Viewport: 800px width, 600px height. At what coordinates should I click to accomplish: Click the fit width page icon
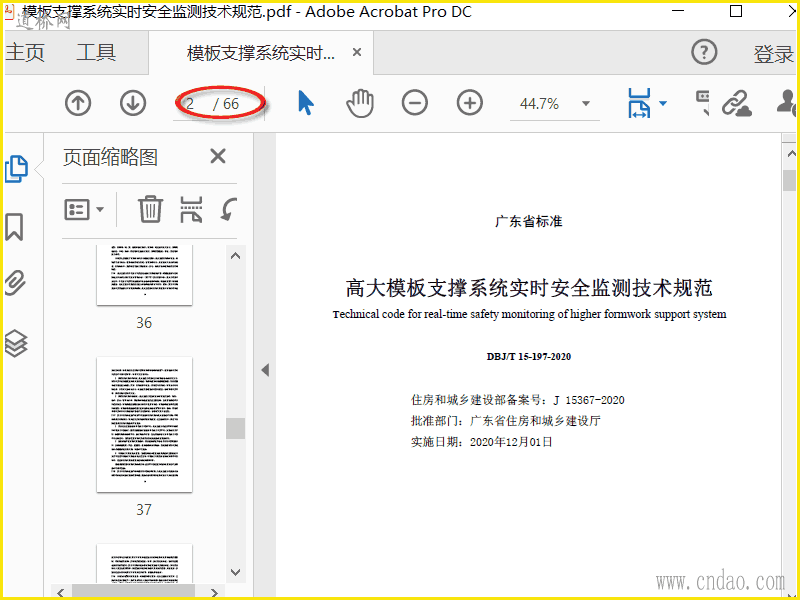(x=639, y=104)
